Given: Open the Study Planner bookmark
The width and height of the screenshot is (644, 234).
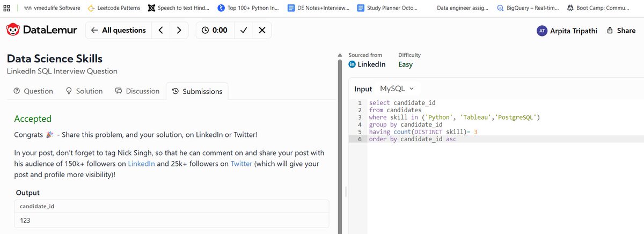Looking at the screenshot, I should (387, 8).
